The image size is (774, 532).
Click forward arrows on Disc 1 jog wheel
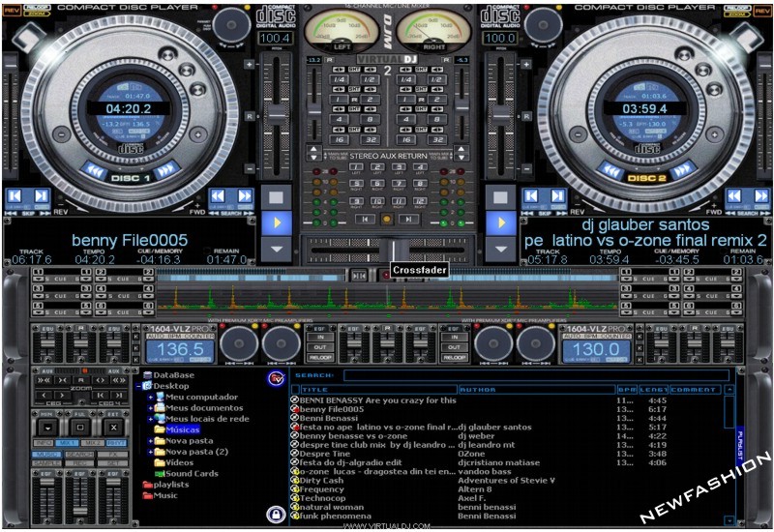[166, 170]
